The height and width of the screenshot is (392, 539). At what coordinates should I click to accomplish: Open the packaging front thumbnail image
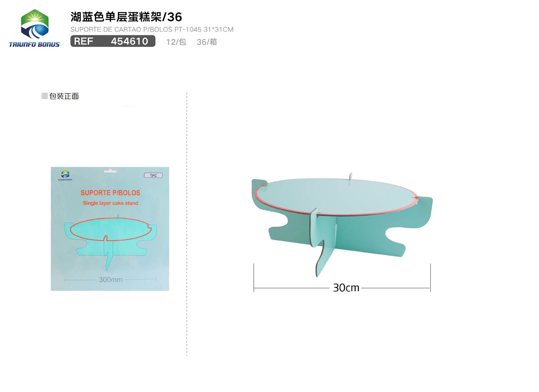[110, 229]
